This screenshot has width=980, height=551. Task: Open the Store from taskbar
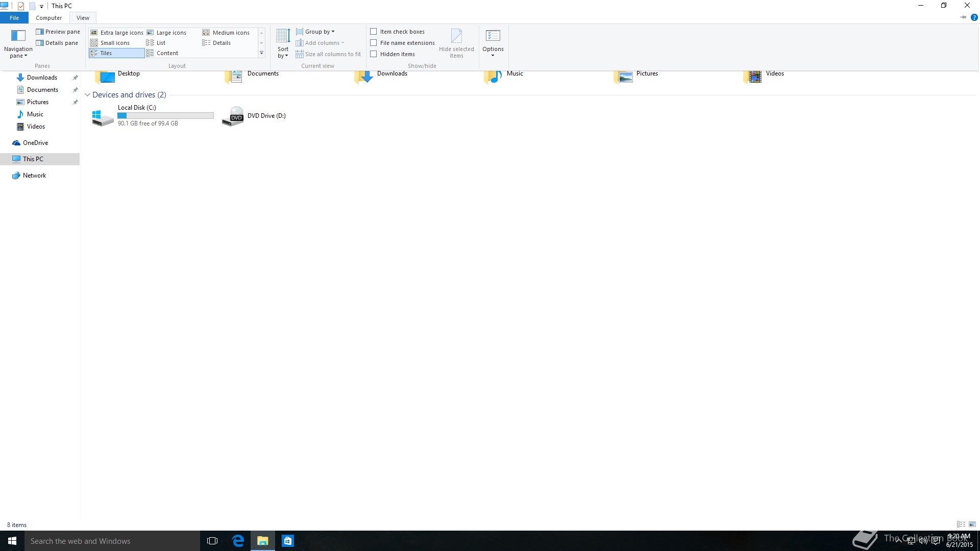(x=288, y=541)
